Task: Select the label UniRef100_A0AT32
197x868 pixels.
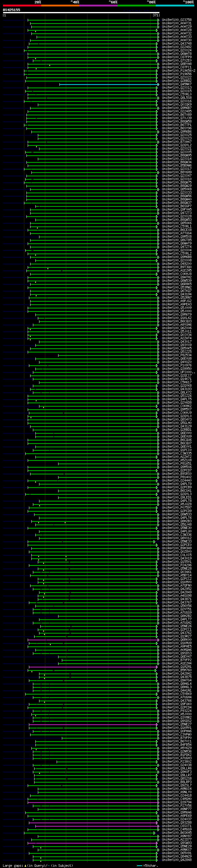Action: pyautogui.click(x=177, y=33)
